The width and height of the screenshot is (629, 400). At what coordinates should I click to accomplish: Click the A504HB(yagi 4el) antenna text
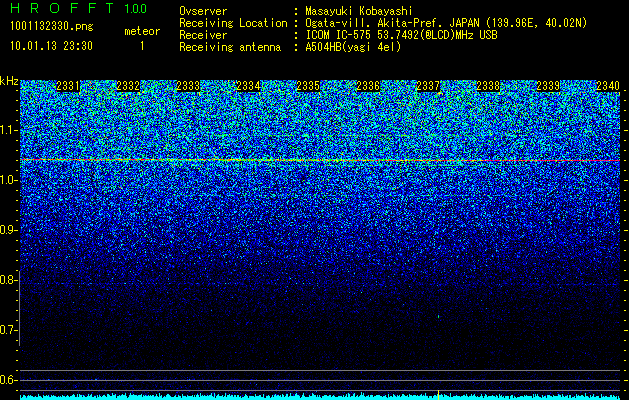pos(353,47)
